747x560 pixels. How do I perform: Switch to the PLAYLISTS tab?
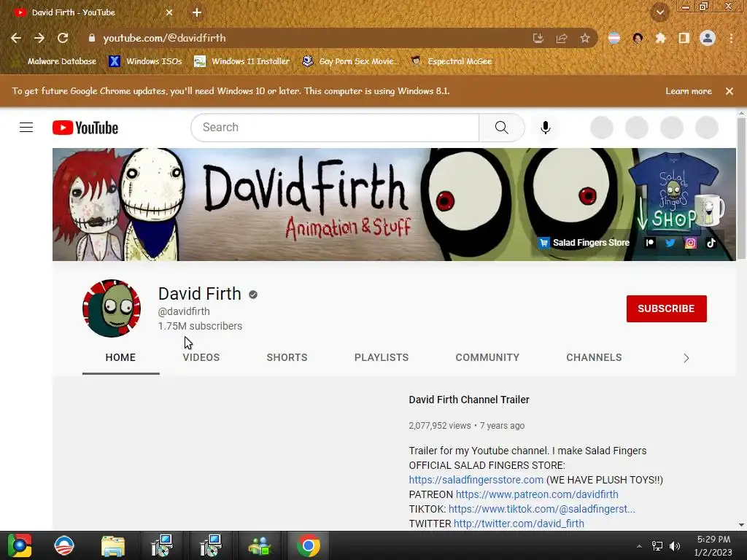pyautogui.click(x=382, y=357)
